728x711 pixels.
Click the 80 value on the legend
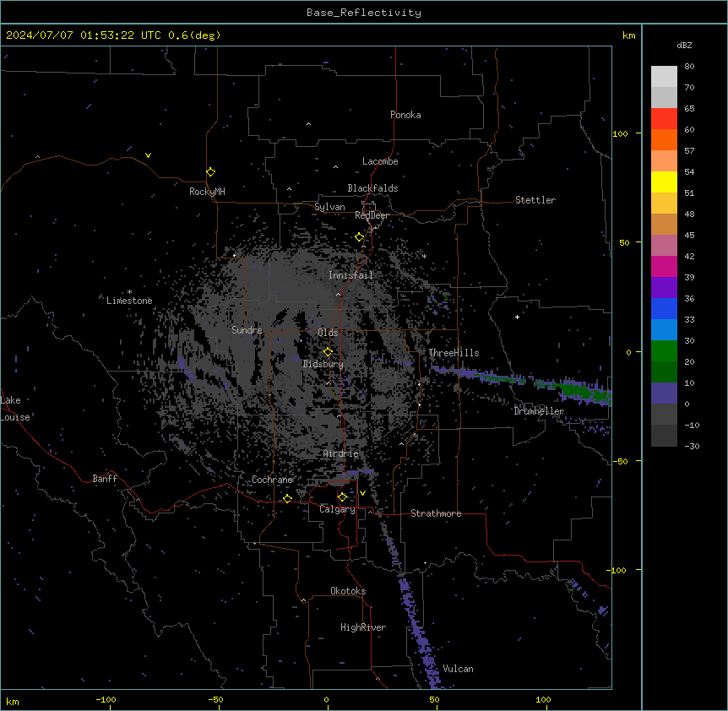pyautogui.click(x=689, y=67)
